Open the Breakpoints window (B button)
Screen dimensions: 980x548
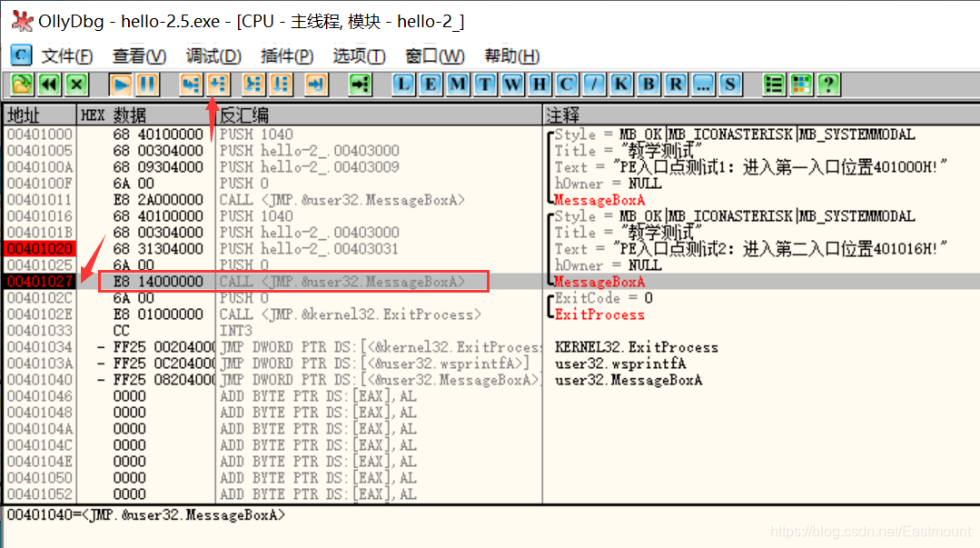648,85
